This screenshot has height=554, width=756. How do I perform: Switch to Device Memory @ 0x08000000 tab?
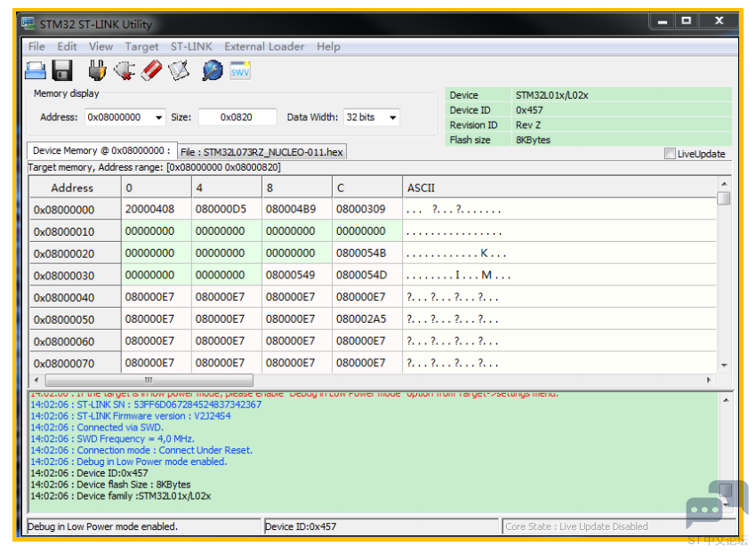[x=101, y=151]
